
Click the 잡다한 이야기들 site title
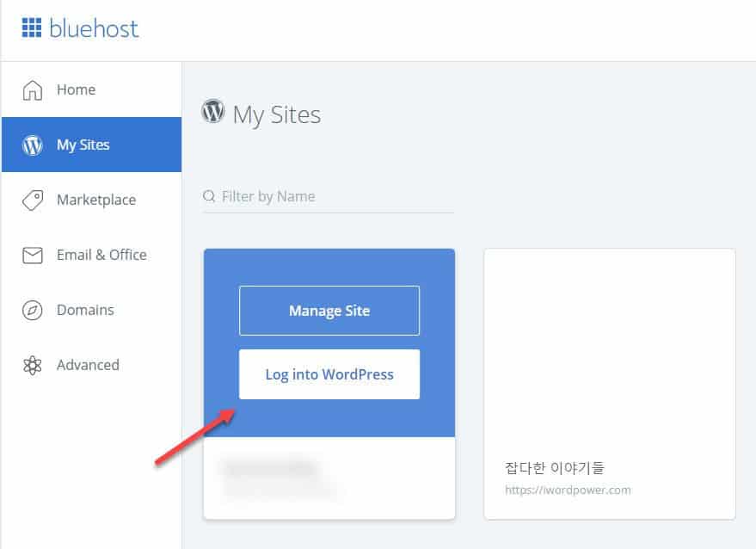pyautogui.click(x=555, y=467)
